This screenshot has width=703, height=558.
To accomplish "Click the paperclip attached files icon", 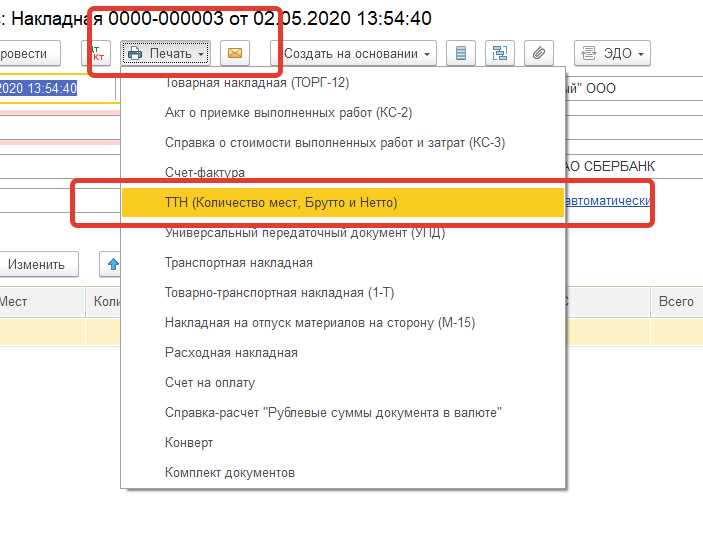I will click(x=539, y=53).
